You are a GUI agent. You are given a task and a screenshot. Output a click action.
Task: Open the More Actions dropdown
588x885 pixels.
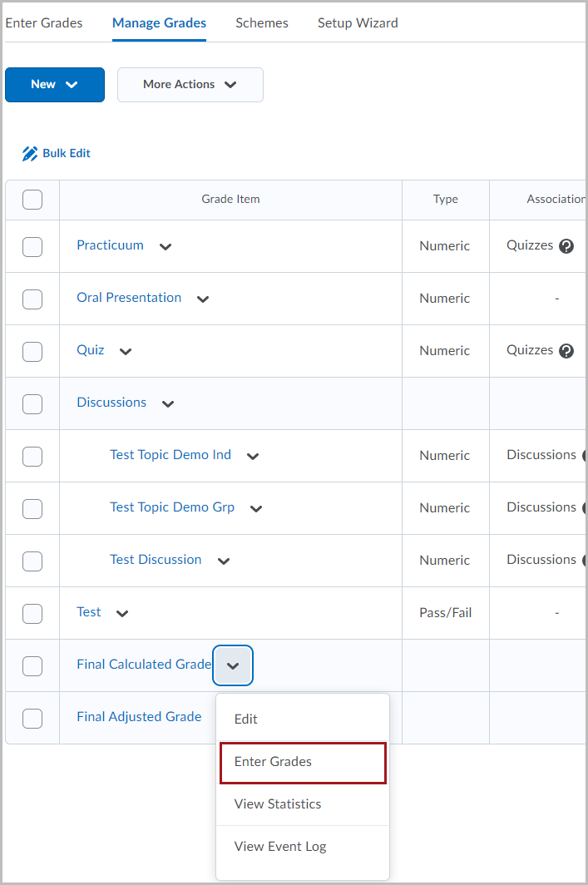(190, 85)
